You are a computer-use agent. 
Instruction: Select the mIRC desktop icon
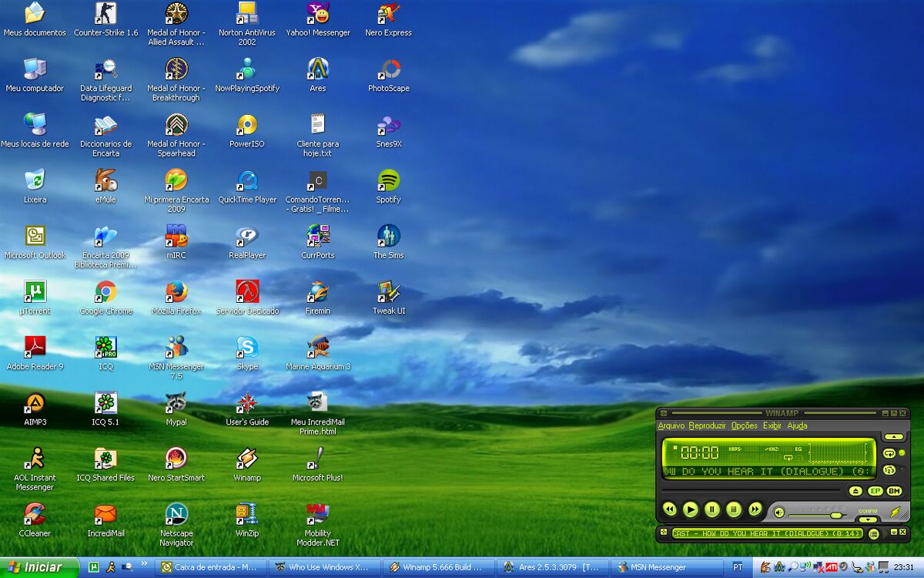pos(176,237)
